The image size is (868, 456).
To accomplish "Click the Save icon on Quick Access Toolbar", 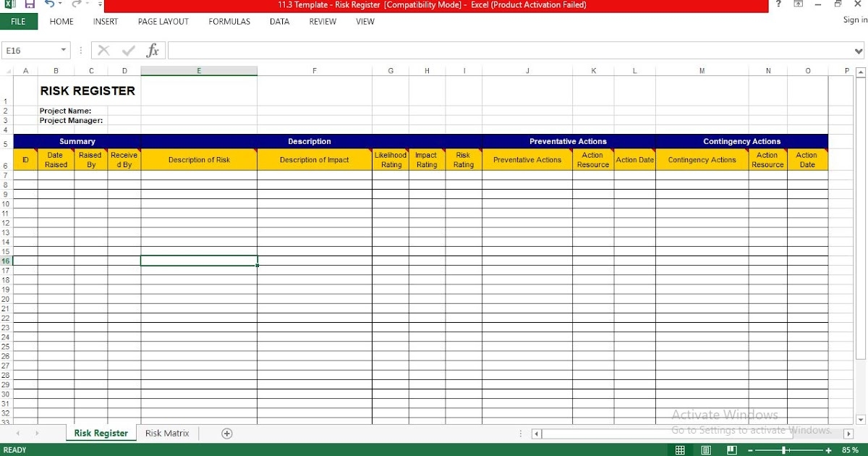I will (x=29, y=5).
